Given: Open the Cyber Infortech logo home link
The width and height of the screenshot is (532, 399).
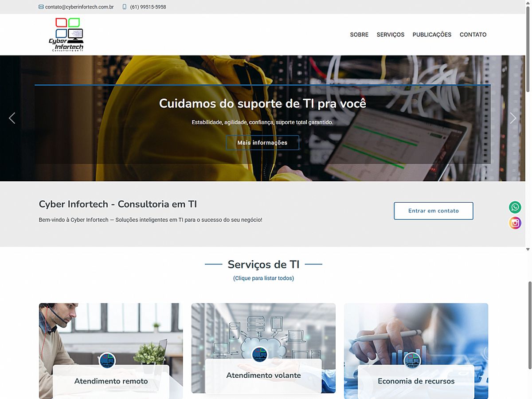Looking at the screenshot, I should (66, 35).
